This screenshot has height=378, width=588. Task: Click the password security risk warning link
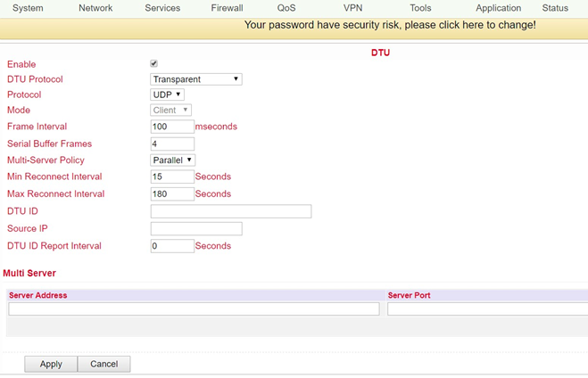(390, 25)
